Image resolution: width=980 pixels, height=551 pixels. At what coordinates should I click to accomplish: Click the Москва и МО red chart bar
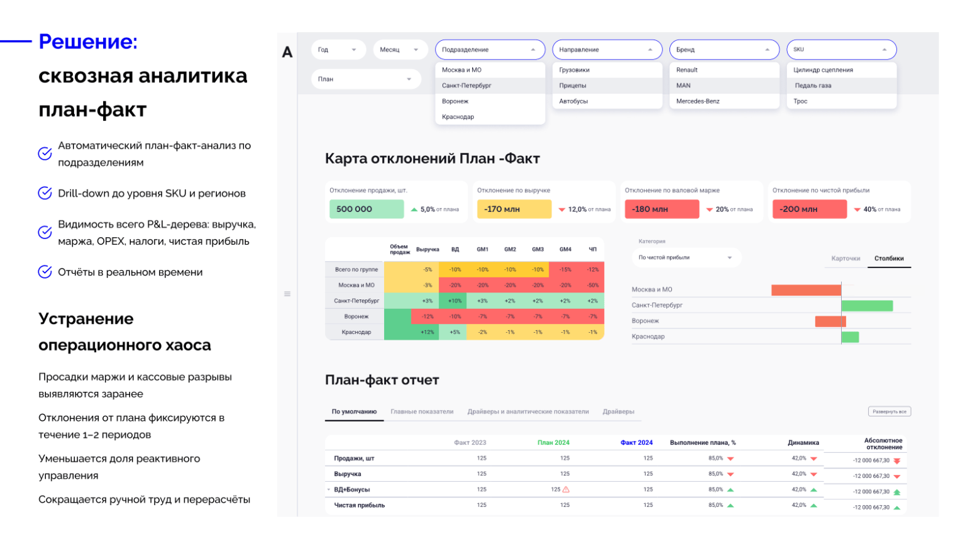tap(807, 290)
